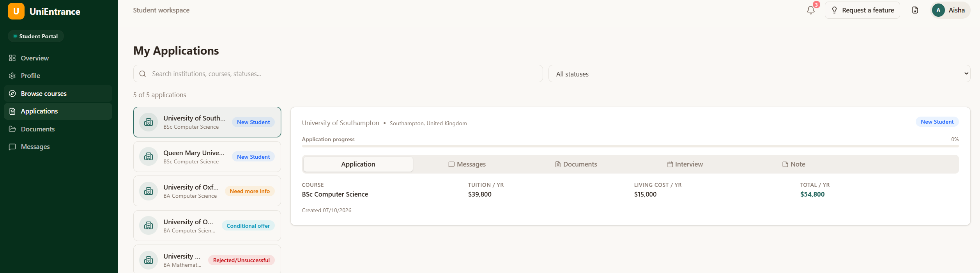980x273 pixels.
Task: Select Queen Mary University application card
Action: (x=207, y=157)
